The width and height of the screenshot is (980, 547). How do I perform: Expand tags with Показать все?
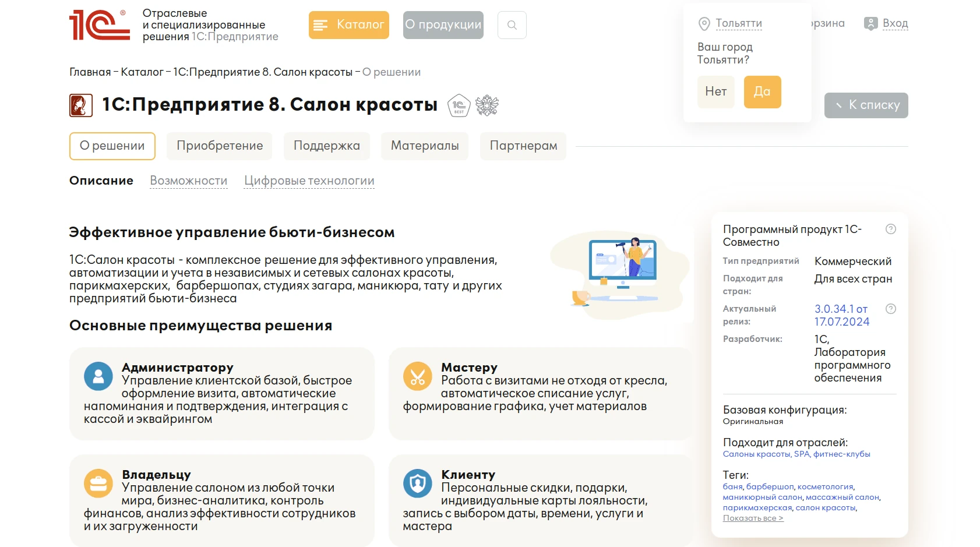pos(753,518)
